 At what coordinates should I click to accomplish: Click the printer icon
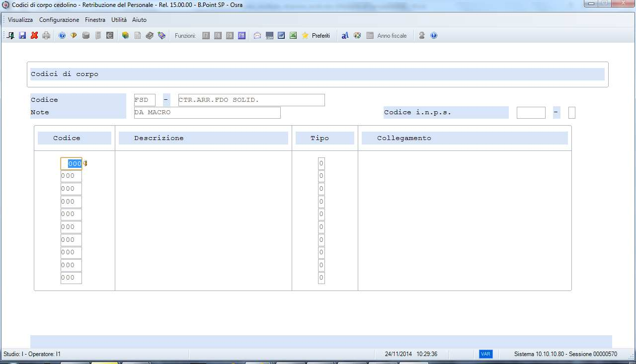pos(46,36)
